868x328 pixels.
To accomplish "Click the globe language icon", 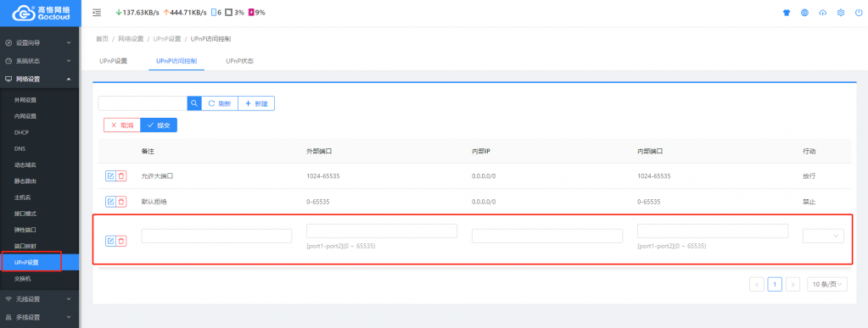I will click(805, 13).
